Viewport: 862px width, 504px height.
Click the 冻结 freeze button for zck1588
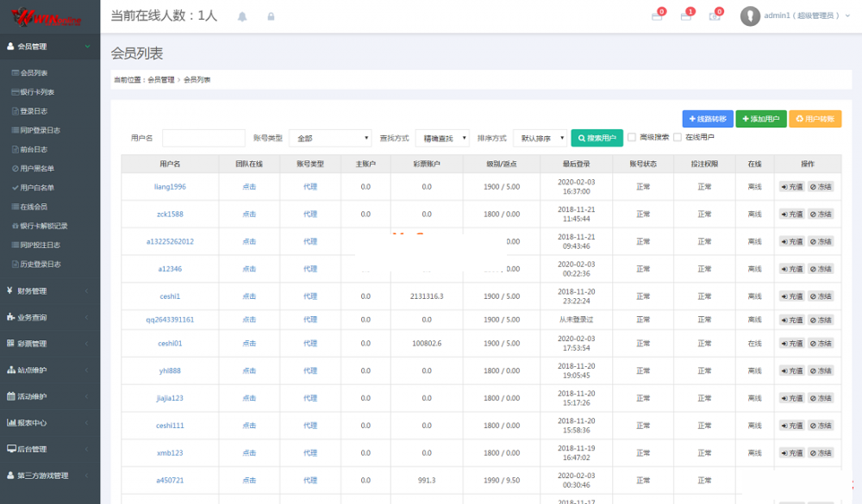821,214
